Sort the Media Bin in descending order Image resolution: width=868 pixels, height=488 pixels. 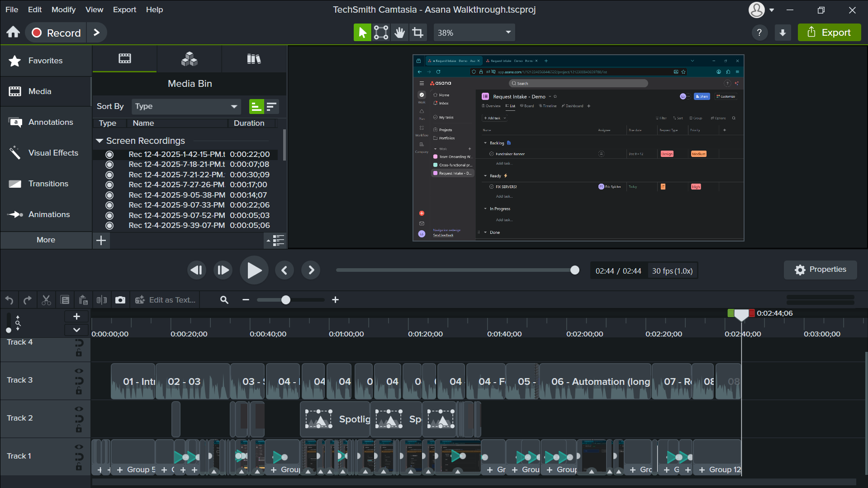pyautogui.click(x=271, y=107)
